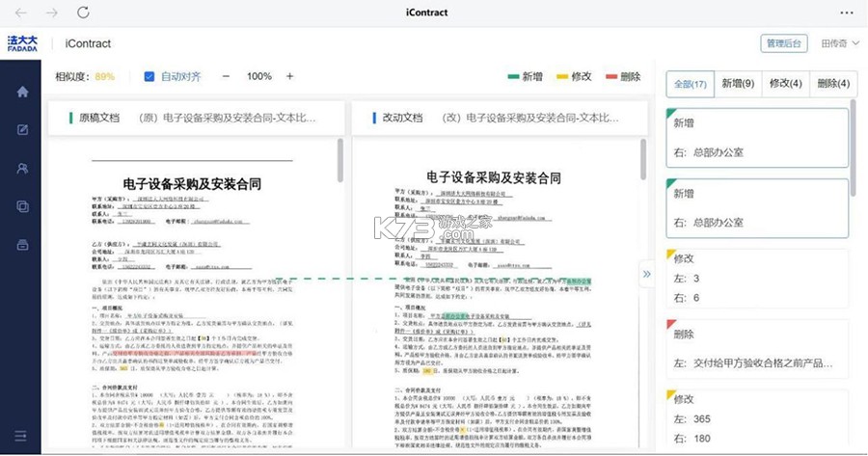Zoom out with the minus button
The image size is (868, 456).
226,76
